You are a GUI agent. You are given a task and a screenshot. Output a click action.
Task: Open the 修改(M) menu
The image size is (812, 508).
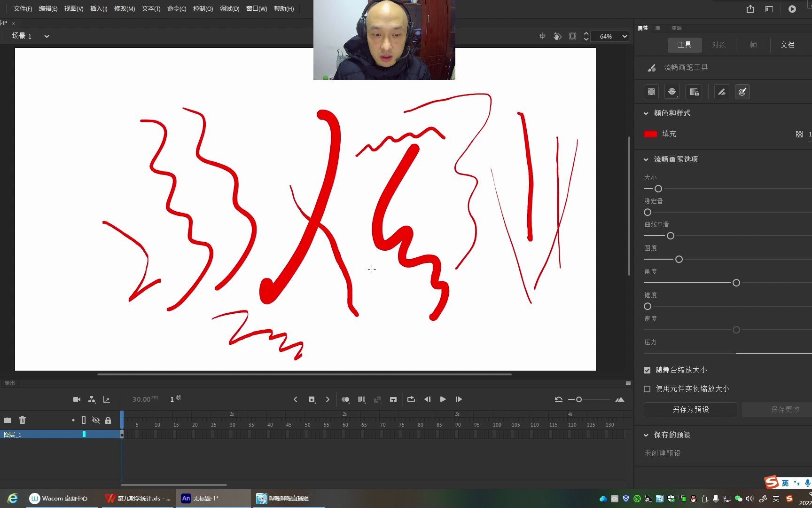coord(124,9)
